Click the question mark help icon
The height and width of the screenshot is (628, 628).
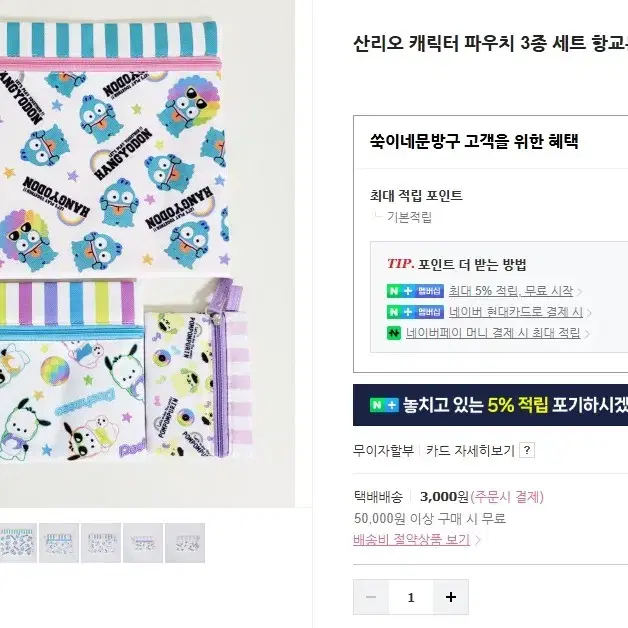[527, 450]
